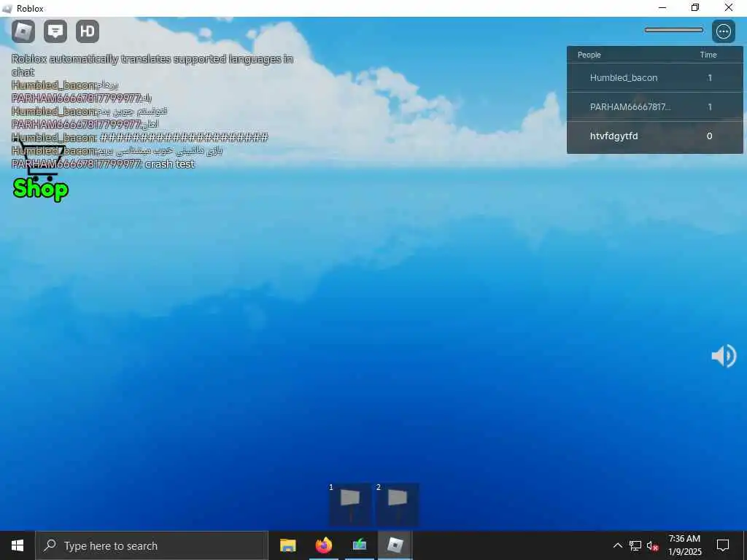Select PARHAM66667817 in the player list
This screenshot has width=747, height=560.
pyautogui.click(x=654, y=106)
